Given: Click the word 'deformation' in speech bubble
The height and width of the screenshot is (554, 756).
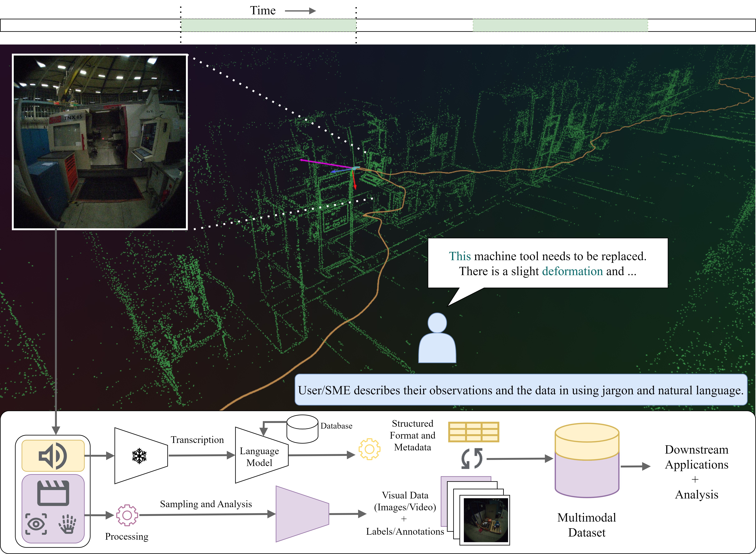Looking at the screenshot, I should coord(572,271).
